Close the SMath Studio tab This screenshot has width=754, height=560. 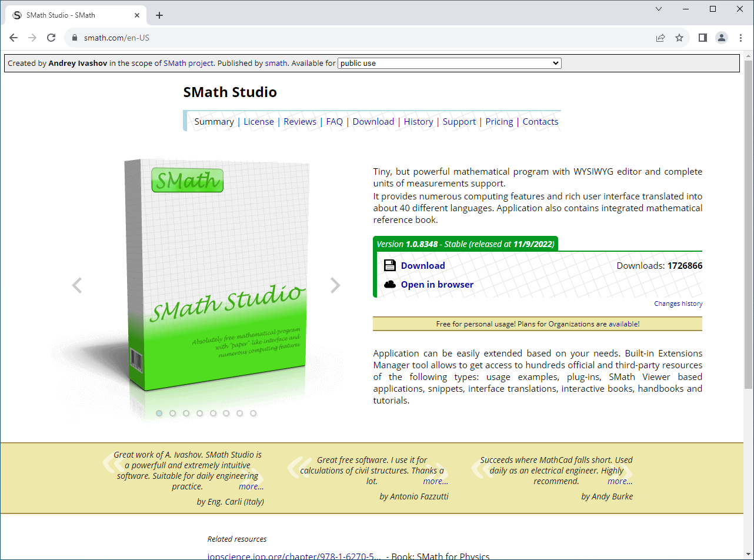(x=136, y=15)
